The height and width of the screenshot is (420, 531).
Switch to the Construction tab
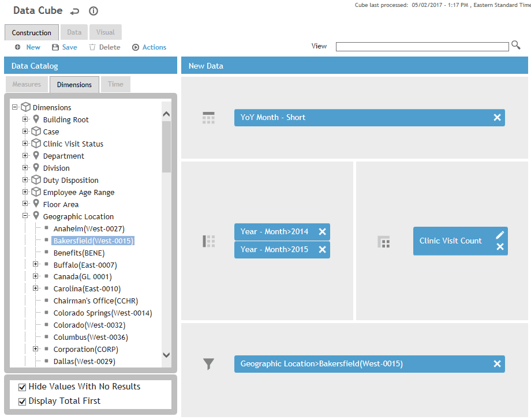[x=32, y=32]
